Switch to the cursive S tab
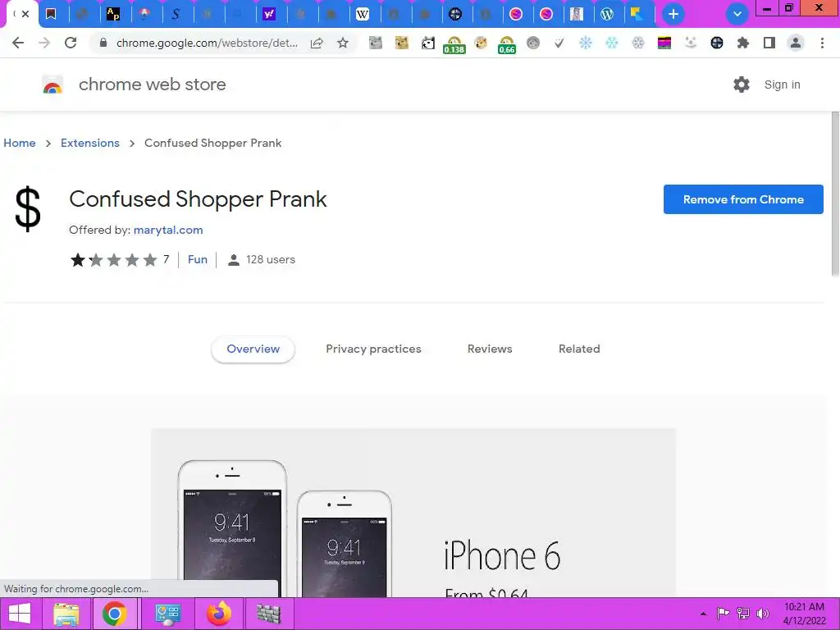This screenshot has width=840, height=630. click(x=176, y=14)
